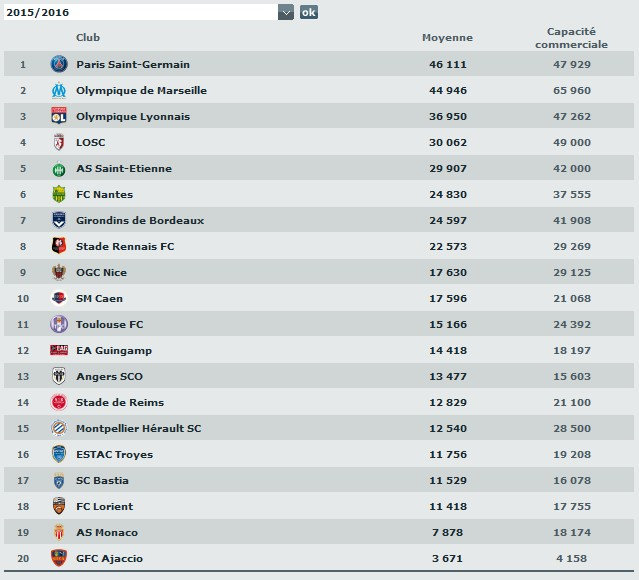Click the Olympique Lyonnais logo icon
The width and height of the screenshot is (639, 580).
click(x=58, y=116)
